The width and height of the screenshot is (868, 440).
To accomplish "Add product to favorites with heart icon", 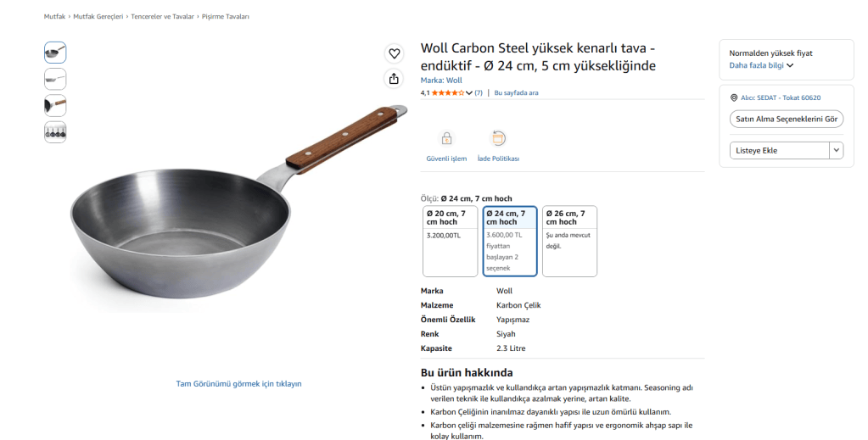I will pyautogui.click(x=395, y=53).
